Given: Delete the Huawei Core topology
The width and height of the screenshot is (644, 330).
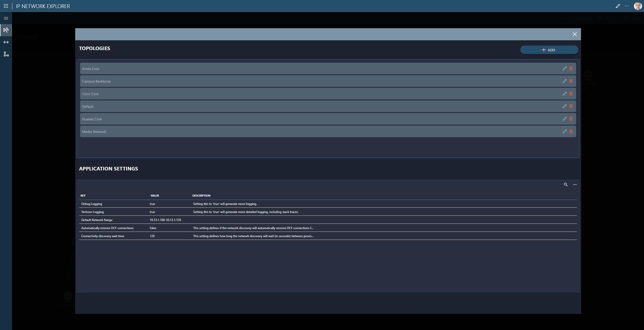Looking at the screenshot, I should coord(571,119).
